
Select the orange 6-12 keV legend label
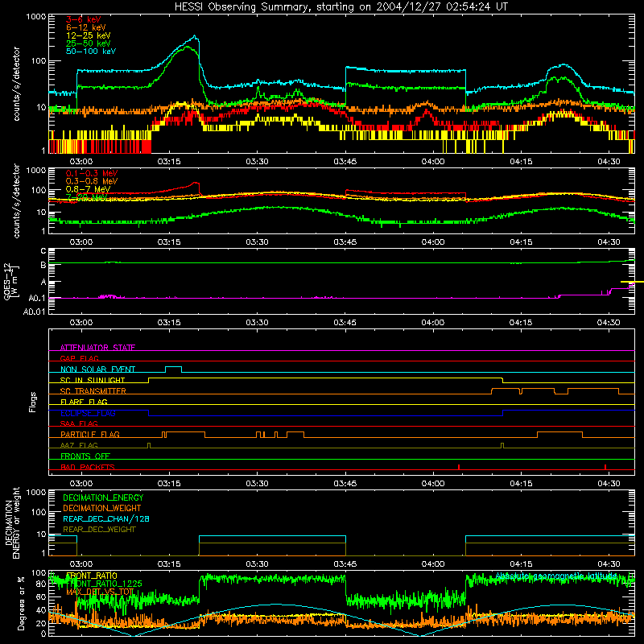coord(85,27)
